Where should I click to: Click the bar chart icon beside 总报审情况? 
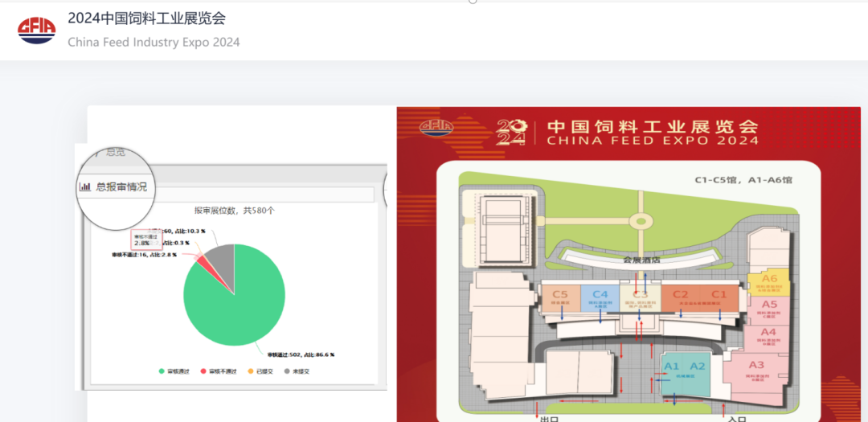pos(85,186)
